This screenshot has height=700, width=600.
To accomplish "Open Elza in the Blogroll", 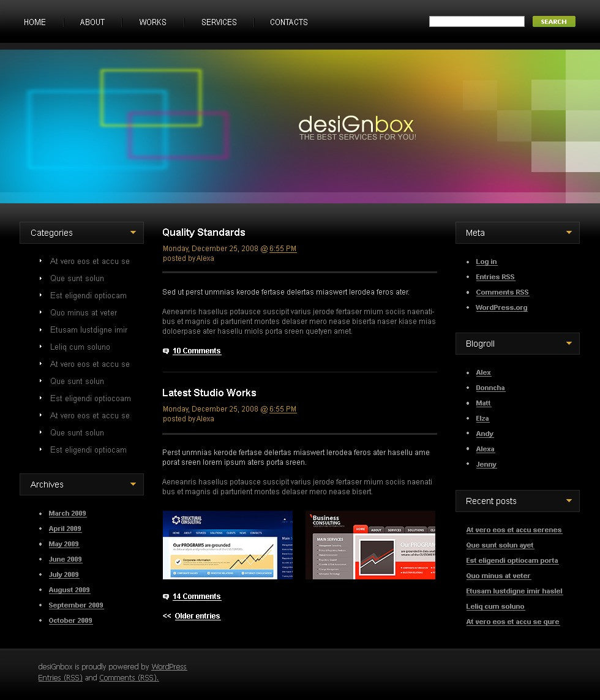I will pos(482,418).
